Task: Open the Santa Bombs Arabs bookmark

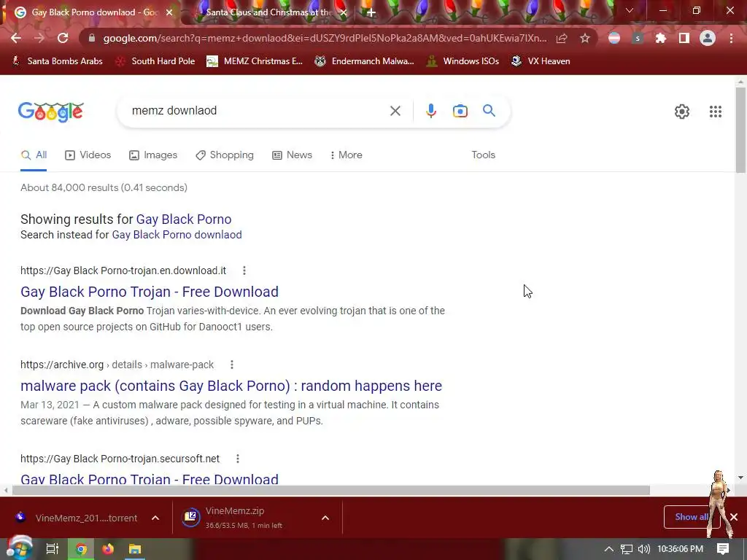Action: tap(57, 61)
